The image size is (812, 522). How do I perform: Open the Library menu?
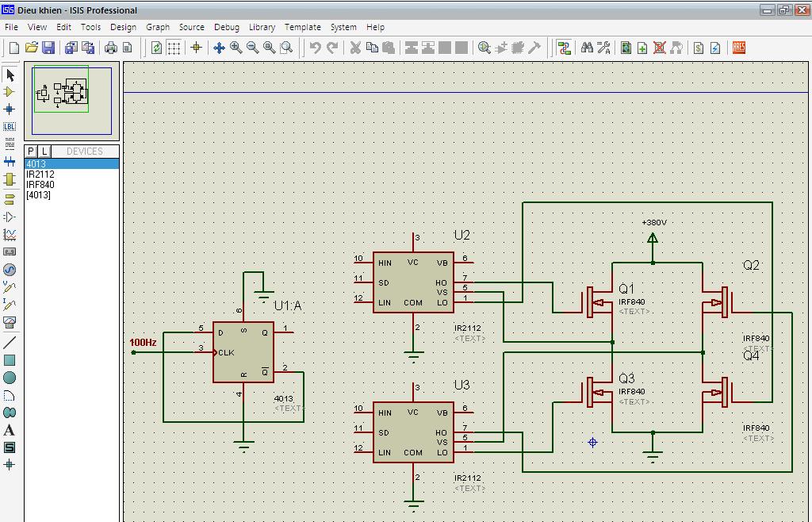(x=262, y=27)
